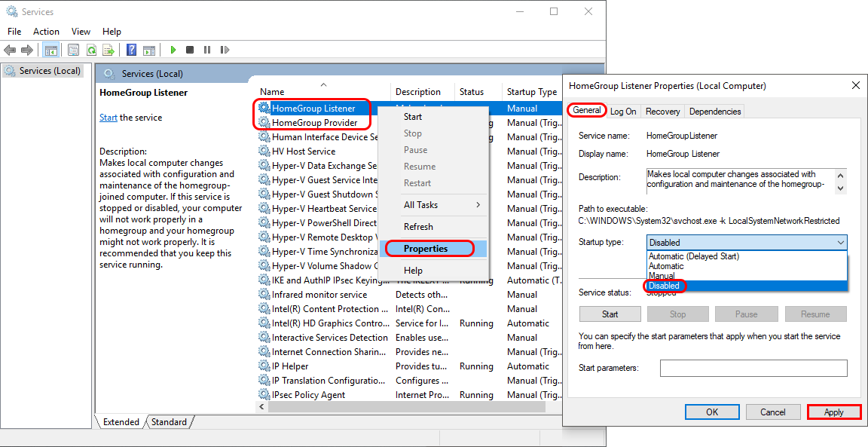Viewport: 868px width, 447px height.
Task: Switch to the Standard view tab
Action: pyautogui.click(x=169, y=422)
